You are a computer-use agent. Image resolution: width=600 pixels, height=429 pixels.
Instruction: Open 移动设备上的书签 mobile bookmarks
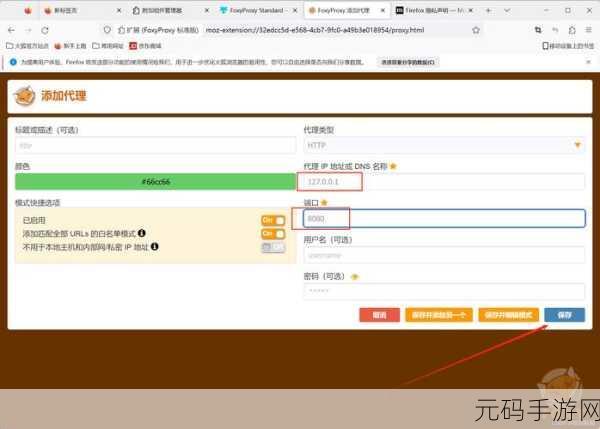568,46
